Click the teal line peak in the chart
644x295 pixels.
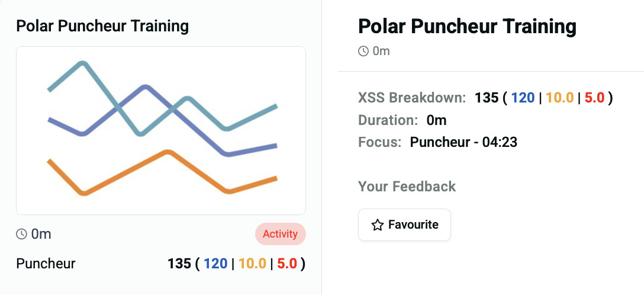point(83,63)
